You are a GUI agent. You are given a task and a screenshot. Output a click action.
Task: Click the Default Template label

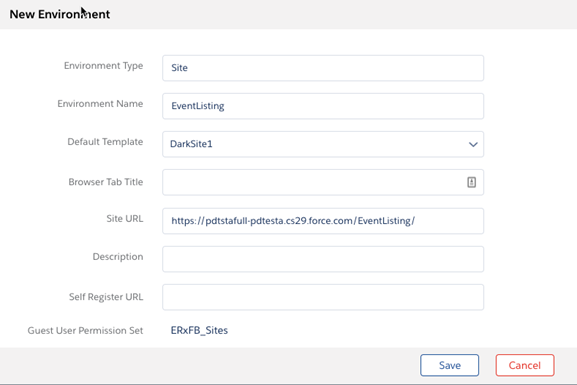click(105, 142)
